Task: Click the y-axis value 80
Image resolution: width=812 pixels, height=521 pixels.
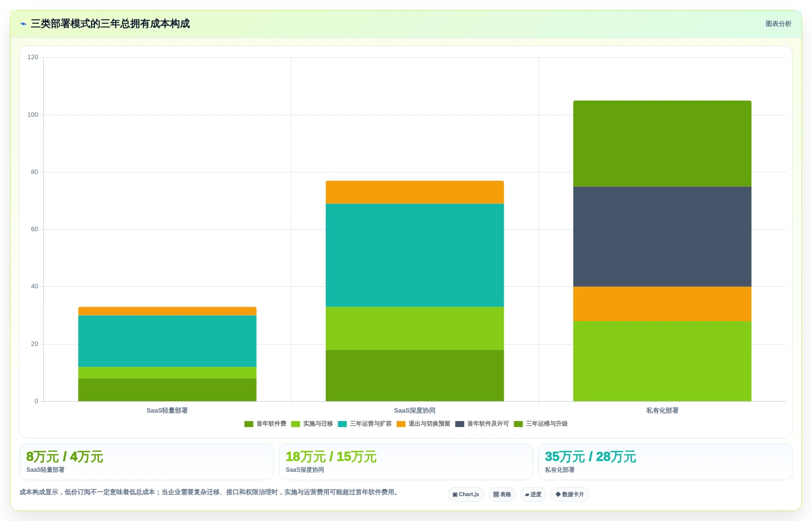Action: click(34, 172)
